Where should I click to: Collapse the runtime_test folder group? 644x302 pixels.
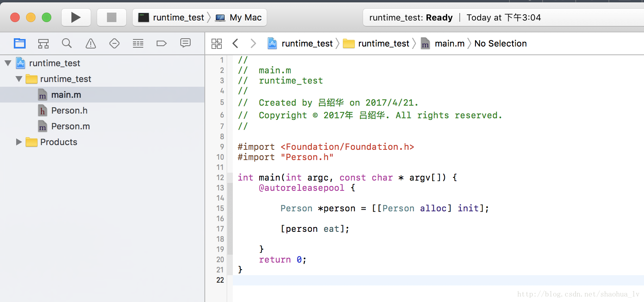(x=19, y=79)
